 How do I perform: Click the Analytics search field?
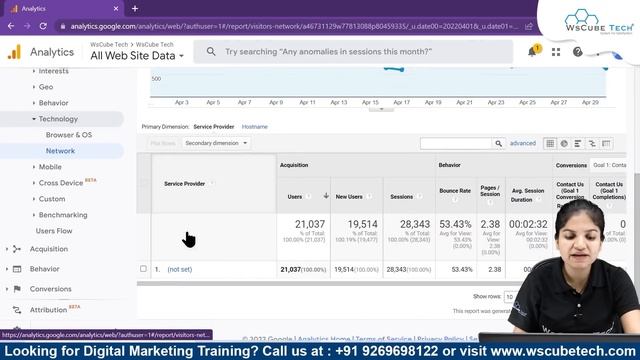tap(353, 51)
